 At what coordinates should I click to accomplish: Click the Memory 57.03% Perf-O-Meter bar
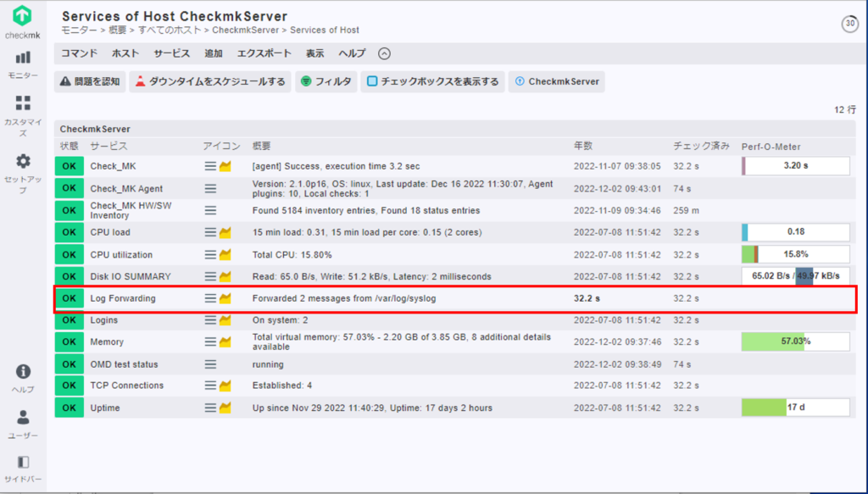tap(795, 341)
